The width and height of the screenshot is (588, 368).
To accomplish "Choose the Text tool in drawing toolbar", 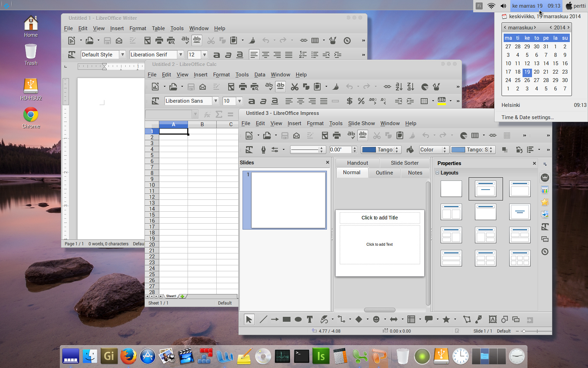I will [309, 319].
